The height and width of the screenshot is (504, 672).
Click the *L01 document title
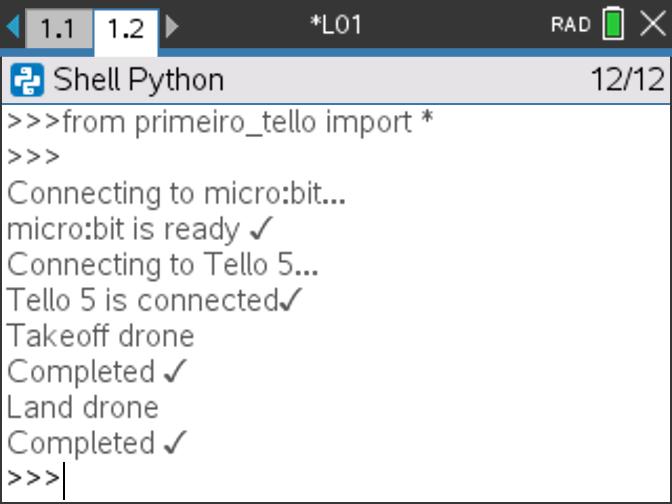(x=336, y=25)
